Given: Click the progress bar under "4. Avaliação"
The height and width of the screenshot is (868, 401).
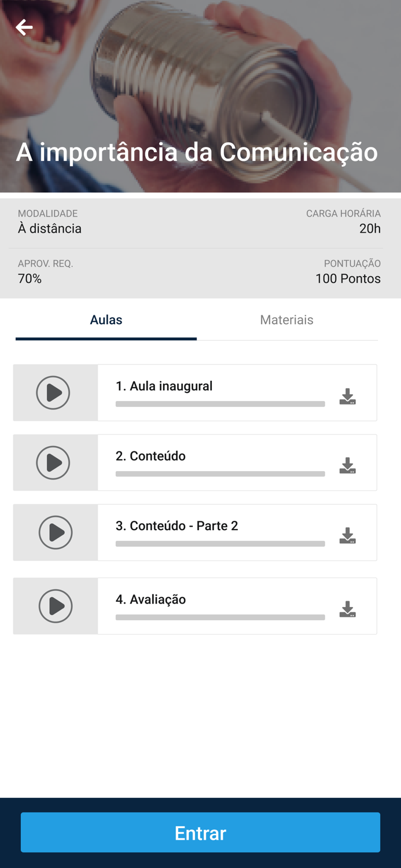Looking at the screenshot, I should (x=220, y=617).
